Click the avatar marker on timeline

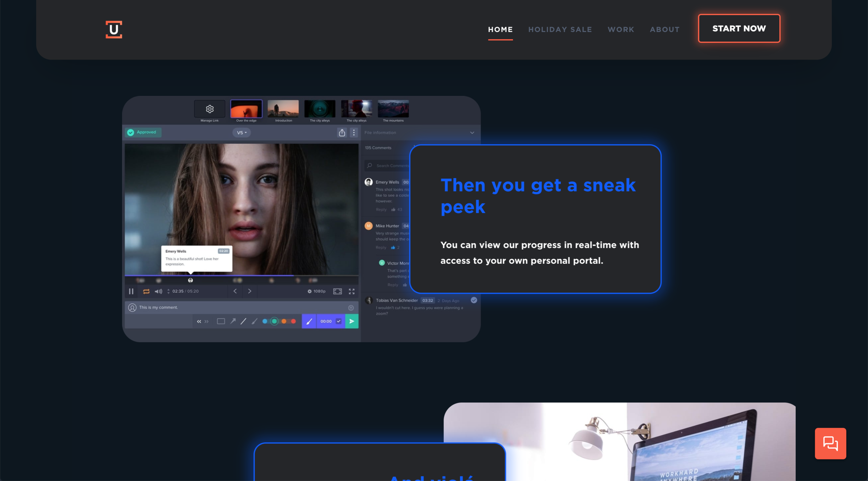point(190,280)
